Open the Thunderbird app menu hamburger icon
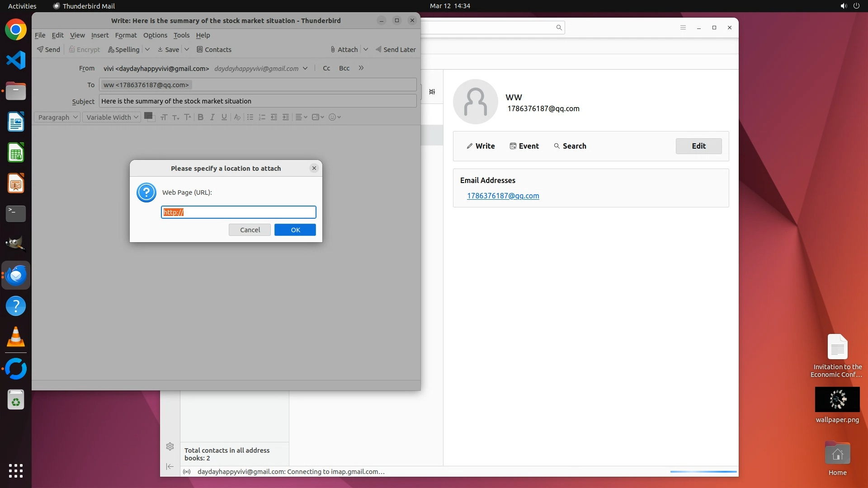This screenshot has height=488, width=868. coord(683,28)
